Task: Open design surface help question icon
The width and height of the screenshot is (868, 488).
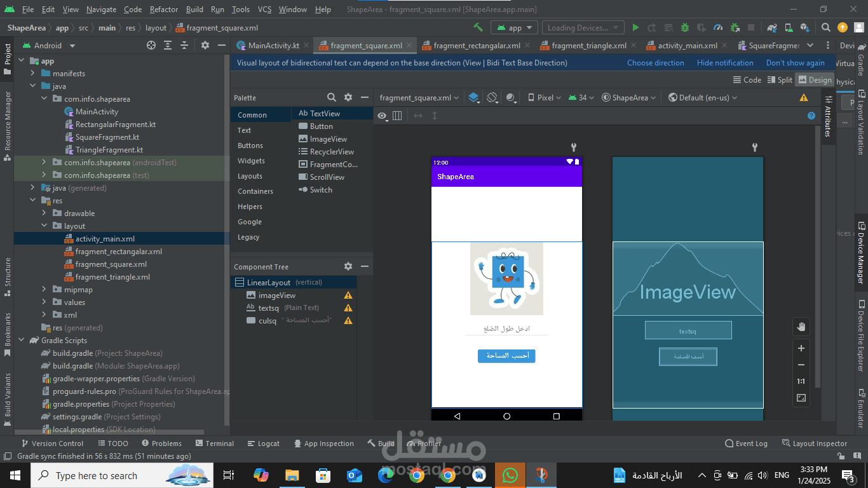Action: coord(811,116)
